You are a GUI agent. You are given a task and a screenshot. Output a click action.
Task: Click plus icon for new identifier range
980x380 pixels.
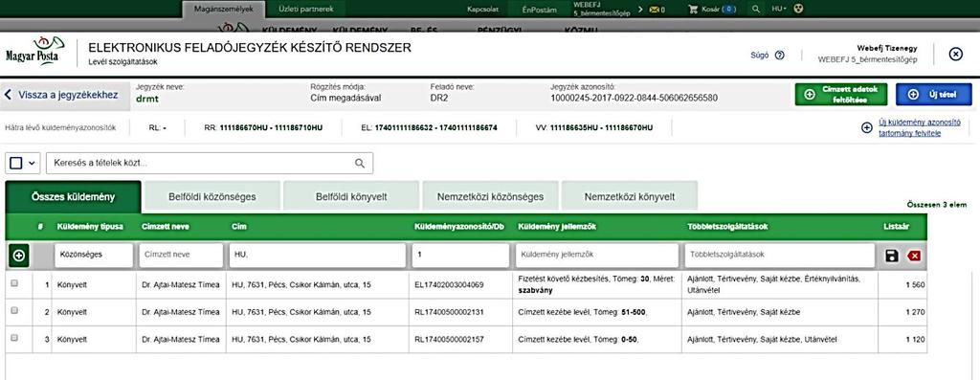pyautogui.click(x=866, y=127)
